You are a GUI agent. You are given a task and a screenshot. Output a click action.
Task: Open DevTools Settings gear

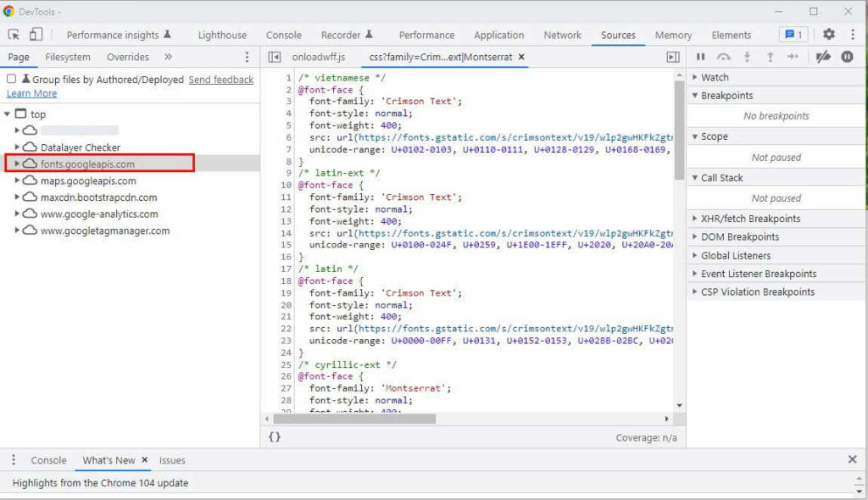828,35
